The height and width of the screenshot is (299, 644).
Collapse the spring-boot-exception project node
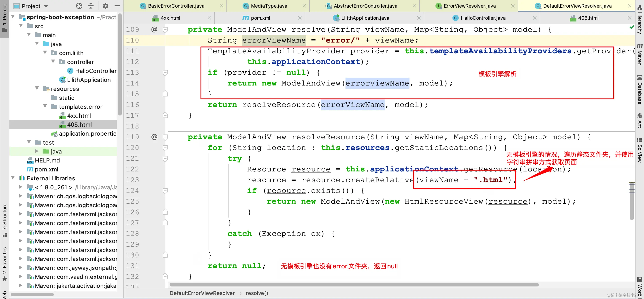[x=13, y=17]
